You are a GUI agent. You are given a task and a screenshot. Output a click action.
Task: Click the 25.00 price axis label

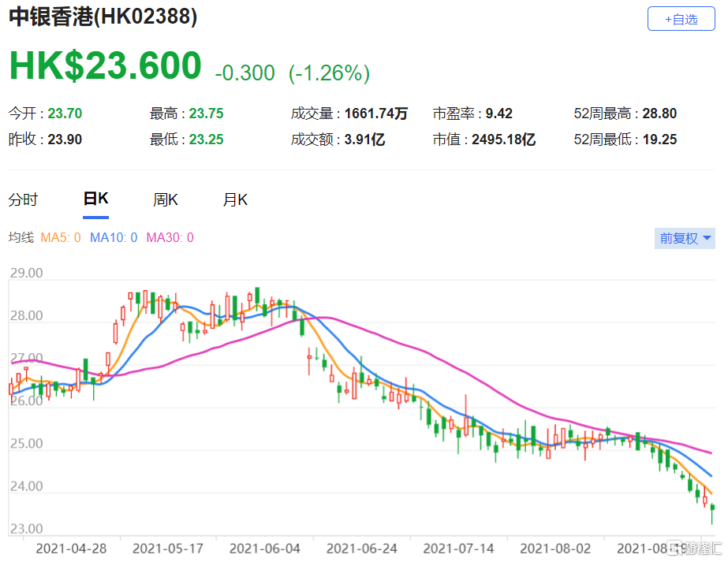(27, 443)
